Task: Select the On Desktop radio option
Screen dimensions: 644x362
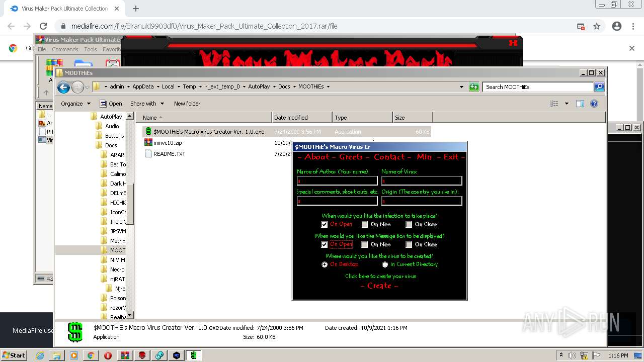Action: point(325,264)
